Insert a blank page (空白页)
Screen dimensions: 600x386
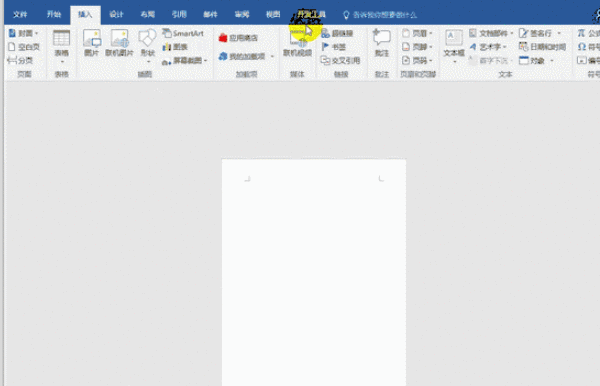24,47
